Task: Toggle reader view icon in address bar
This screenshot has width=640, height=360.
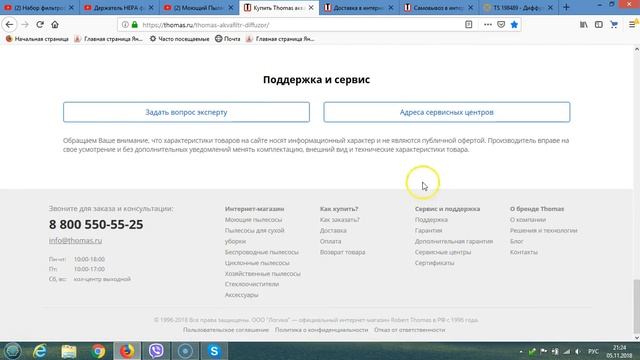Action: (x=469, y=25)
